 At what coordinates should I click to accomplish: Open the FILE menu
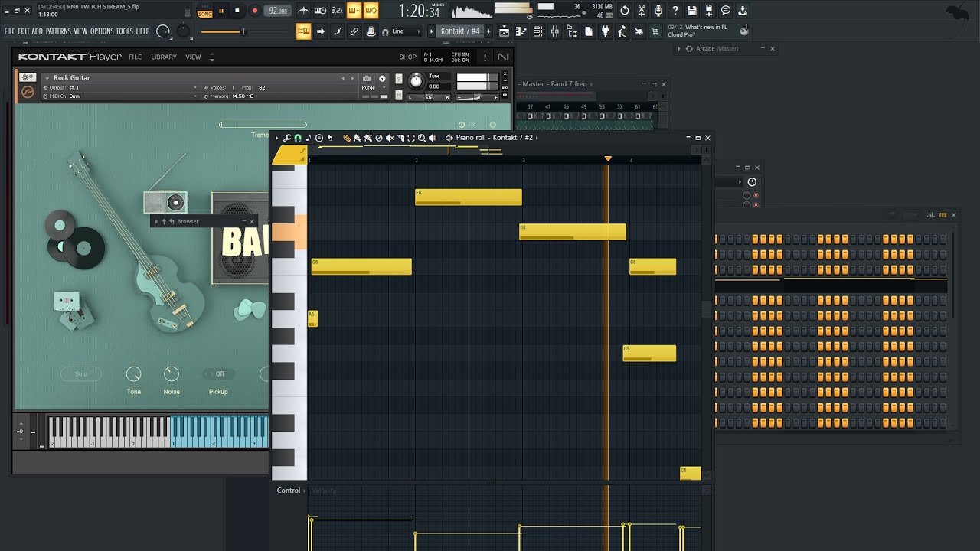(x=10, y=31)
